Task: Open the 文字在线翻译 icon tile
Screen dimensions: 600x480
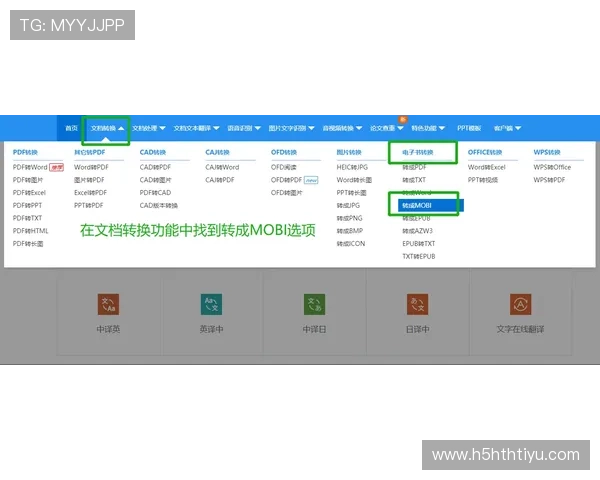Action: coord(520,304)
